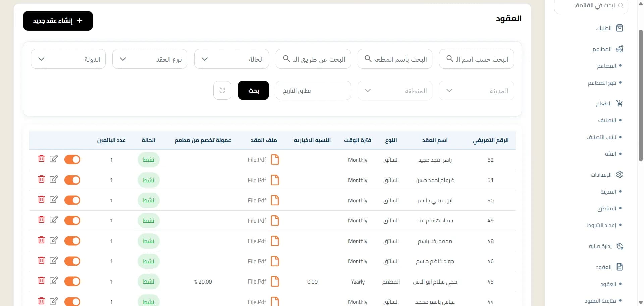This screenshot has height=306, width=644.
Task: Click the black بحث search button
Action: (254, 90)
